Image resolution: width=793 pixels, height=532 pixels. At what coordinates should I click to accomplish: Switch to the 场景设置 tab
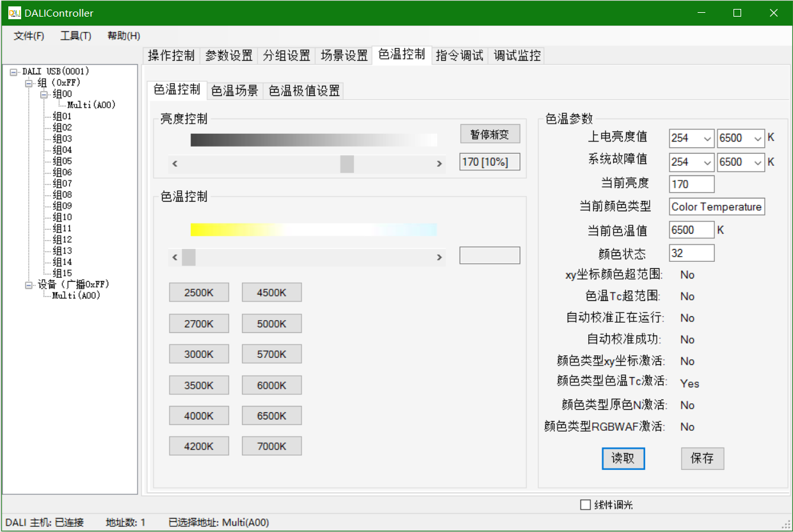(344, 56)
